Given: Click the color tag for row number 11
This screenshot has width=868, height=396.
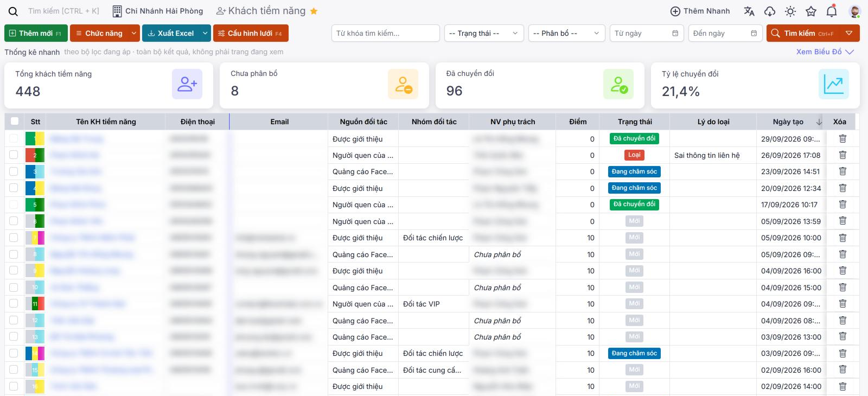Looking at the screenshot, I should 35,304.
